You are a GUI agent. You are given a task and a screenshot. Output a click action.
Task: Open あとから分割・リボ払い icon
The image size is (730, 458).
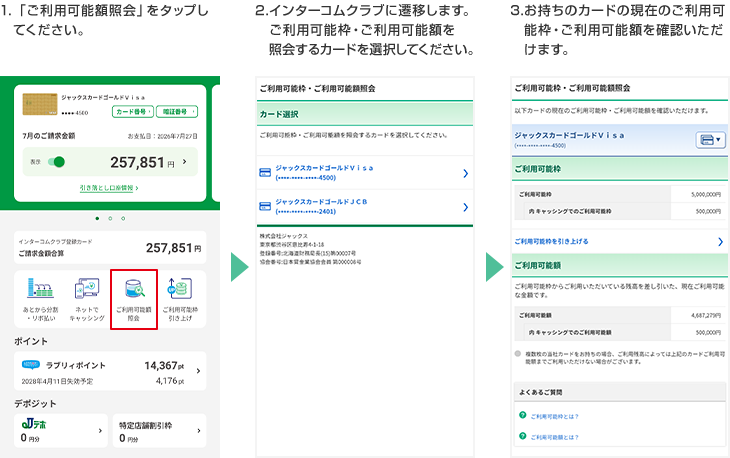(41, 288)
